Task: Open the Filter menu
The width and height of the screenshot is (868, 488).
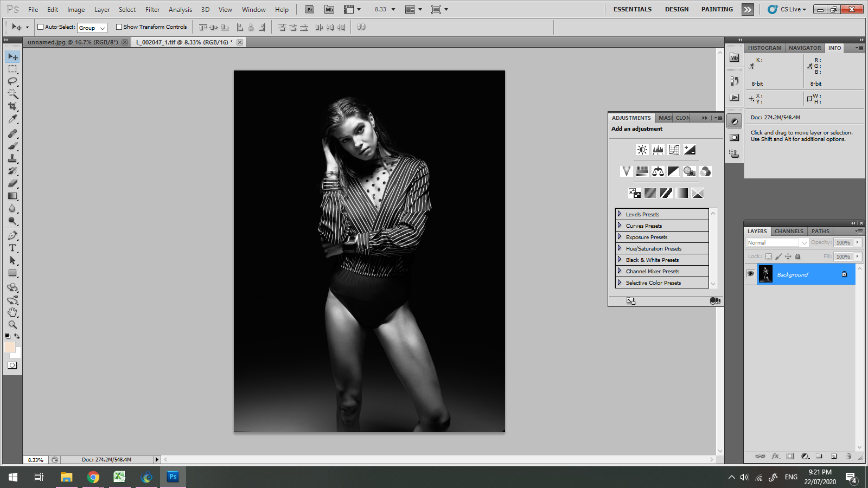Action: pos(152,9)
